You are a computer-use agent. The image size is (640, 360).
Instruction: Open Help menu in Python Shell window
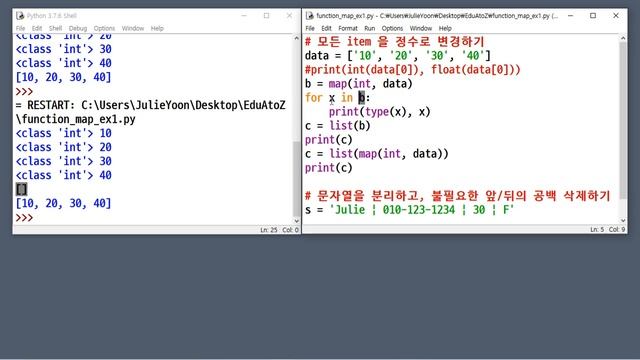pyautogui.click(x=157, y=28)
